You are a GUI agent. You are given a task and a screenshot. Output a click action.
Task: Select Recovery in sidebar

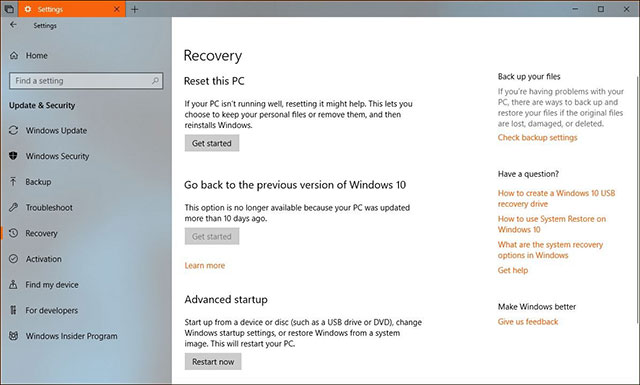pos(41,234)
